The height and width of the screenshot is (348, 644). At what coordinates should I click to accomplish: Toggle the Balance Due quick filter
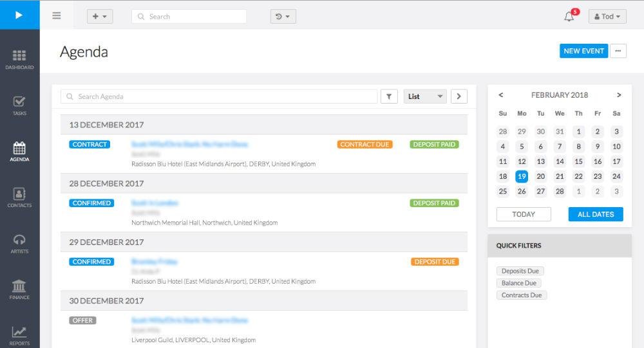[518, 283]
